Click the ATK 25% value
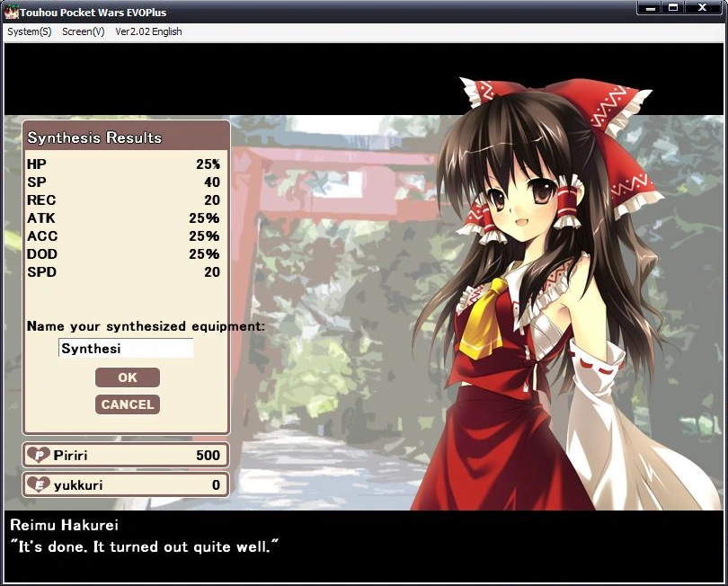Image resolution: width=728 pixels, height=586 pixels. (x=204, y=218)
